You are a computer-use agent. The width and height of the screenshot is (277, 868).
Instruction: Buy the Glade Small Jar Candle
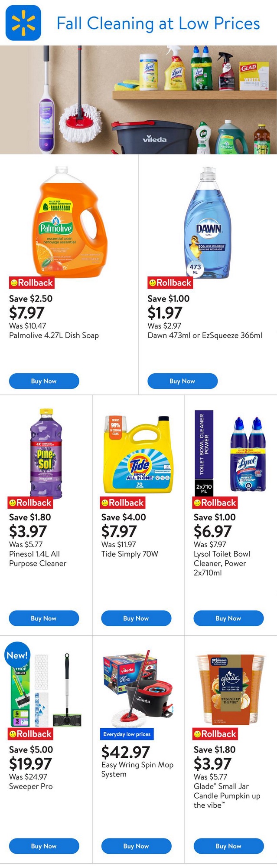(228, 846)
